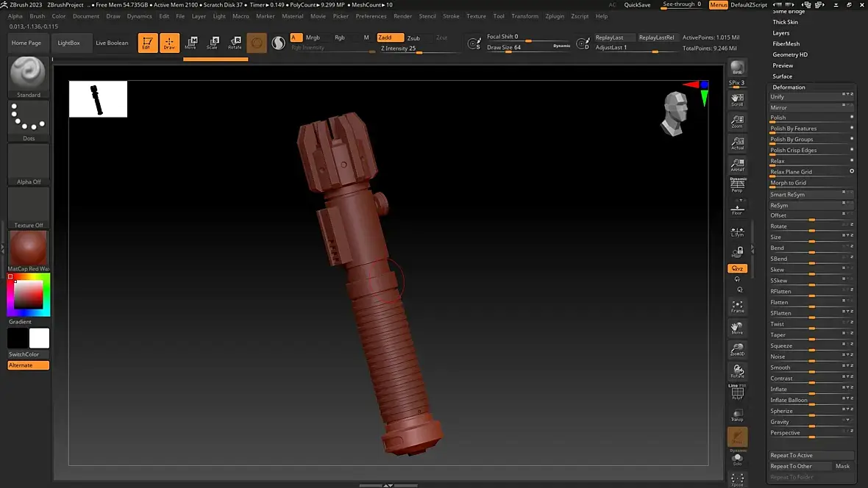This screenshot has height=488, width=868.
Task: Activate the Scale tool in top toolbar
Action: [x=213, y=43]
